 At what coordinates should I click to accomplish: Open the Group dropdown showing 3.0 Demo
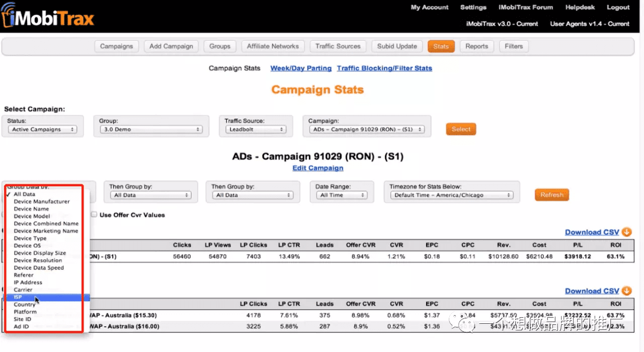point(151,129)
